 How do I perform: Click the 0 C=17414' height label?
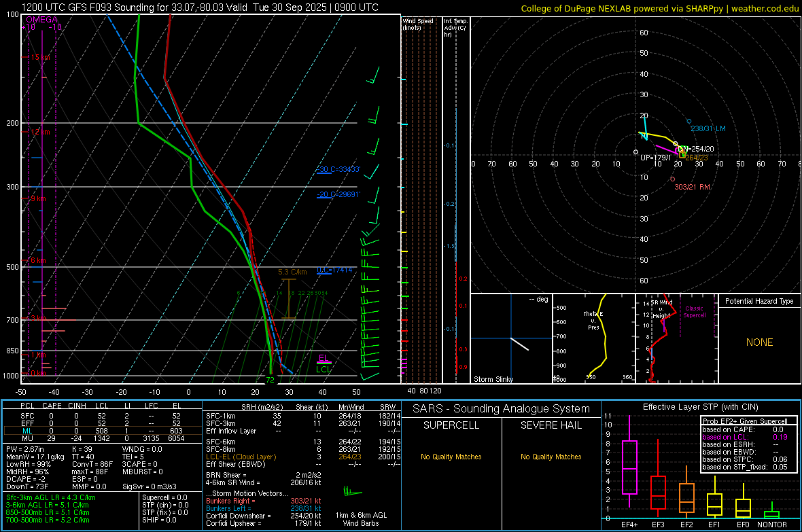[x=334, y=270]
